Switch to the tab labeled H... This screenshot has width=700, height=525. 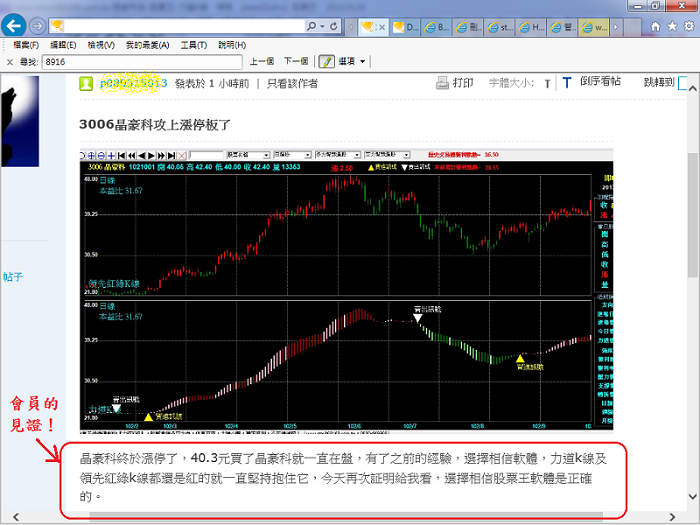(x=532, y=27)
